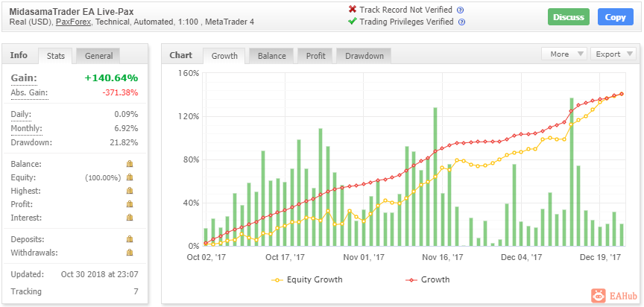Screen dimensions: 644x307
Task: Open the Export dropdown menu
Action: (x=613, y=54)
